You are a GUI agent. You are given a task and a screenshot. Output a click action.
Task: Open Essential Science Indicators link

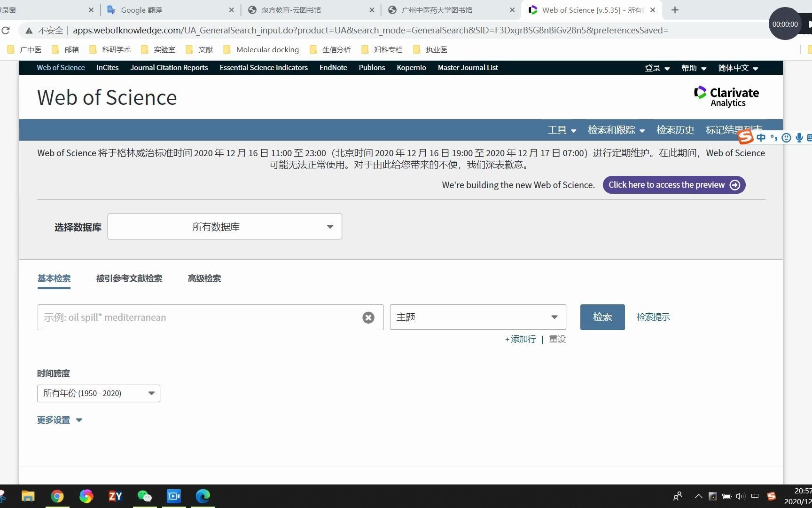point(264,68)
